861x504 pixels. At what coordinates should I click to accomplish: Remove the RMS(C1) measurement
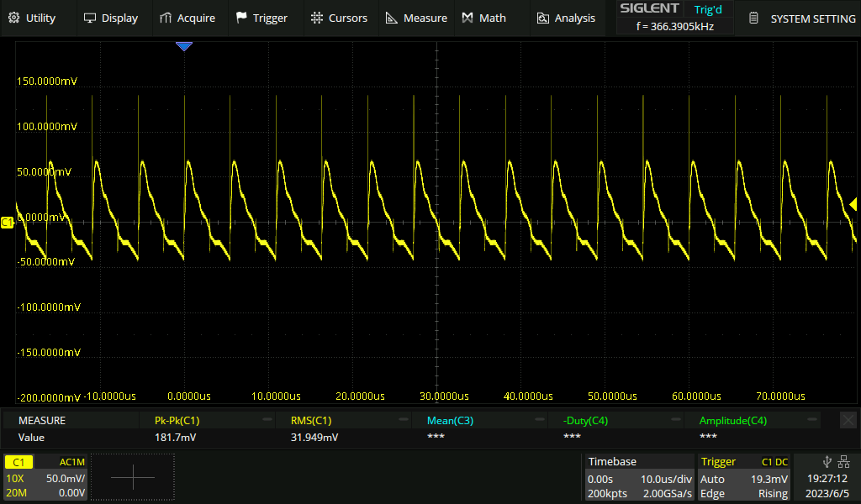pos(404,420)
